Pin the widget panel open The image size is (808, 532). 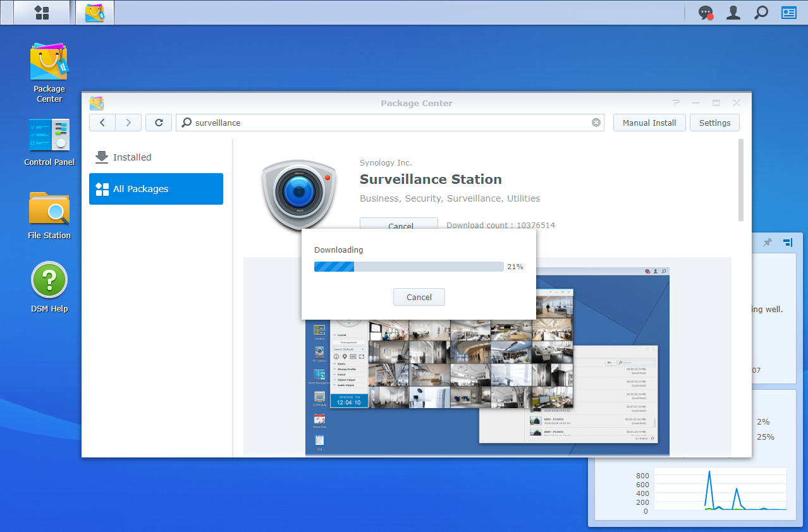[x=767, y=242]
